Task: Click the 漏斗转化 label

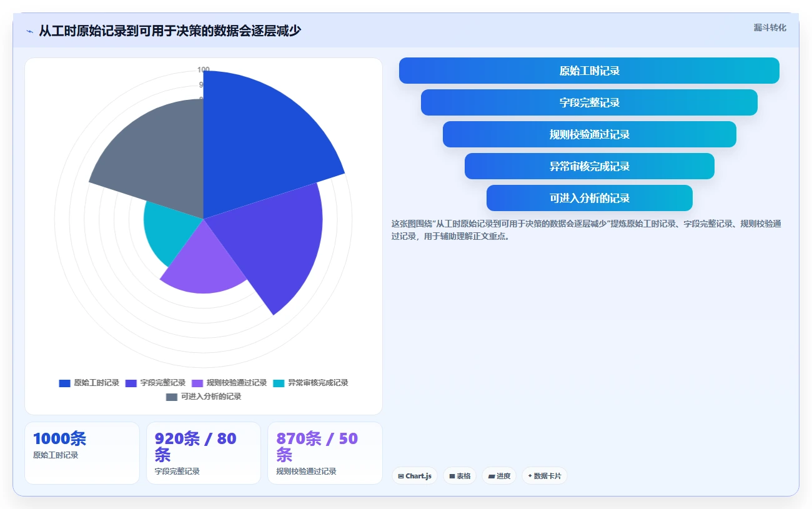Action: (x=770, y=27)
